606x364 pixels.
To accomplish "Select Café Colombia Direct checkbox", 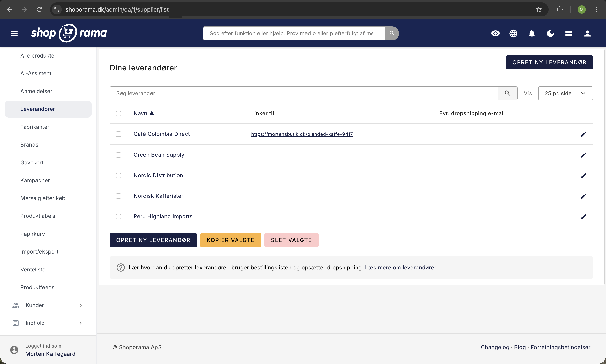I will coord(119,134).
